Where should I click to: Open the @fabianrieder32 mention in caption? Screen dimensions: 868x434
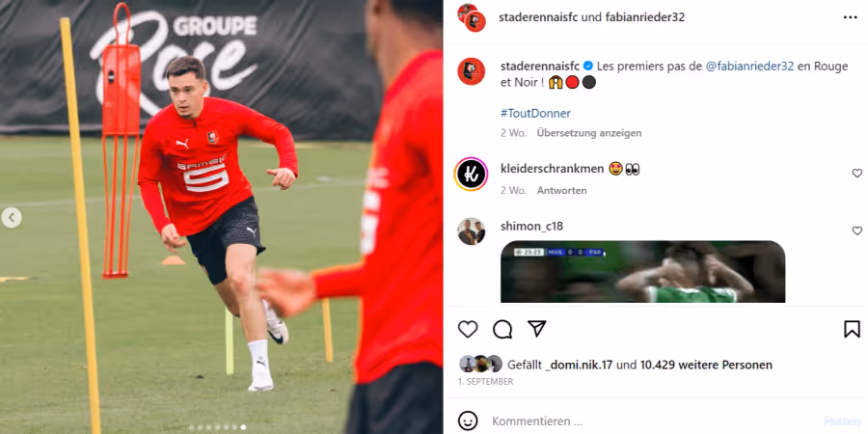tap(749, 66)
